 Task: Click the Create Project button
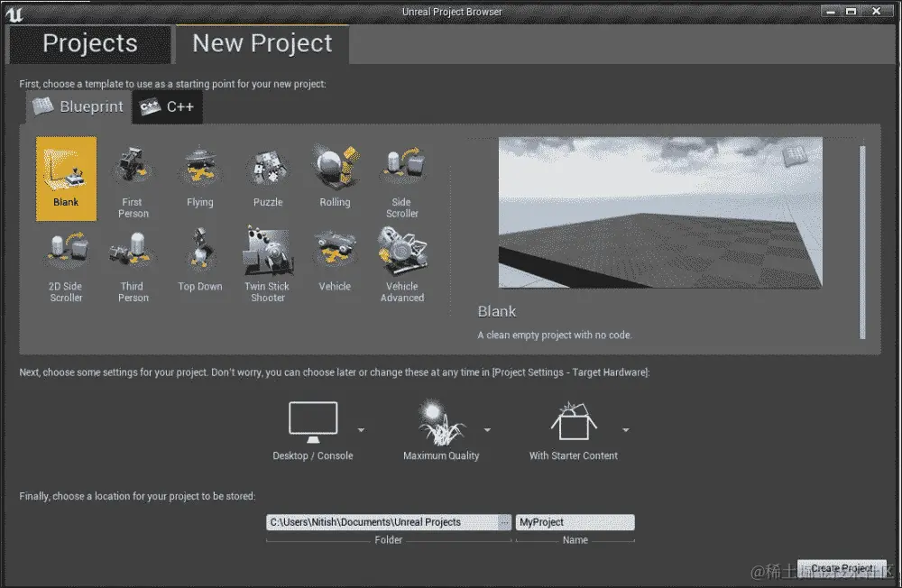[x=842, y=568]
